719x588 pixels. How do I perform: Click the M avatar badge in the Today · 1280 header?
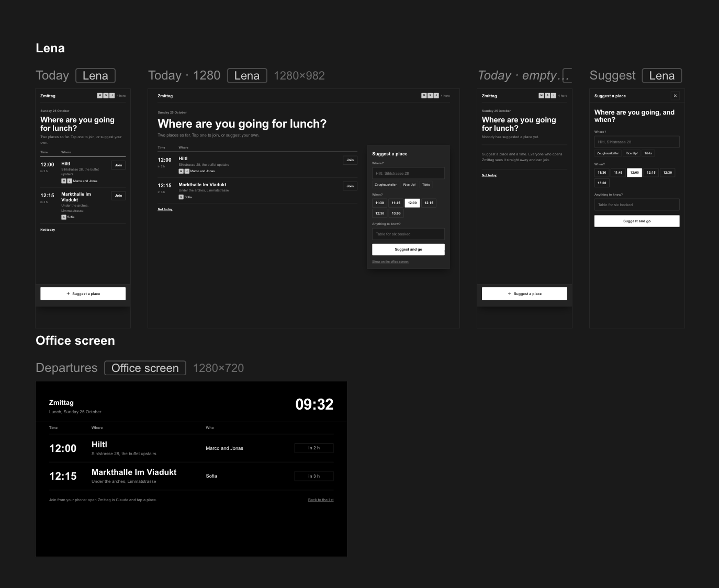[424, 96]
